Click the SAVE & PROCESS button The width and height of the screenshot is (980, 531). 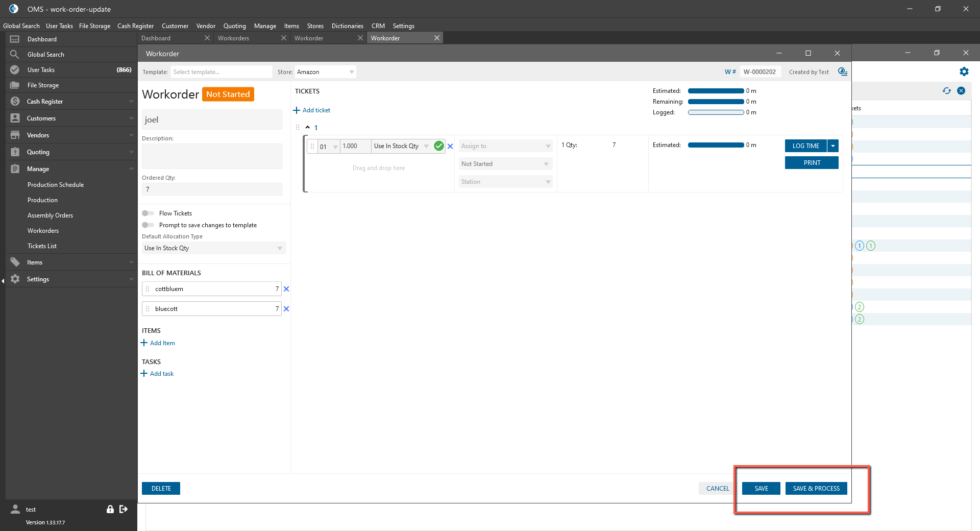pos(816,489)
